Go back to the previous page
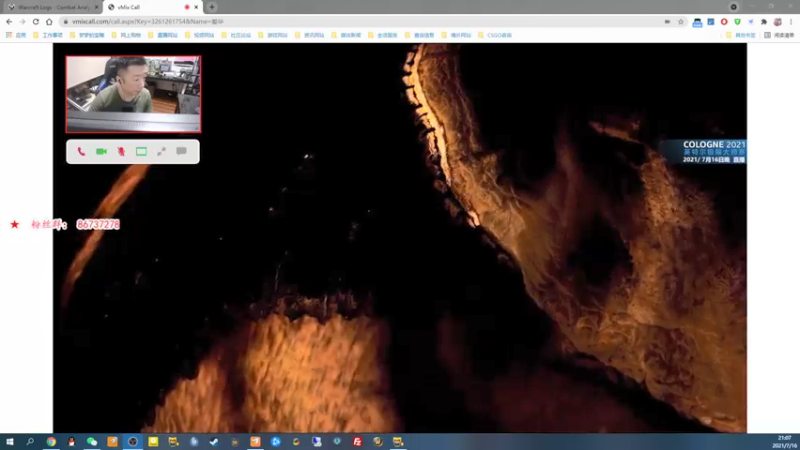 pyautogui.click(x=9, y=21)
